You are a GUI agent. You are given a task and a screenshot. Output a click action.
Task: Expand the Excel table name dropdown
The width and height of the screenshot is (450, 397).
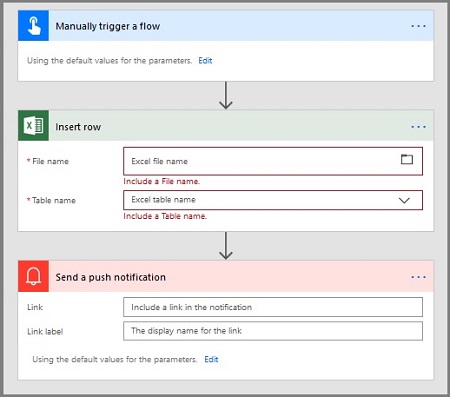[404, 200]
